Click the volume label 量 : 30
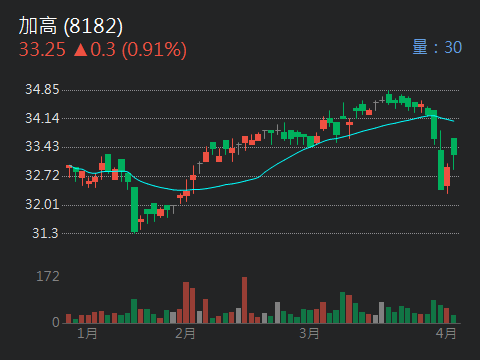 (437, 47)
